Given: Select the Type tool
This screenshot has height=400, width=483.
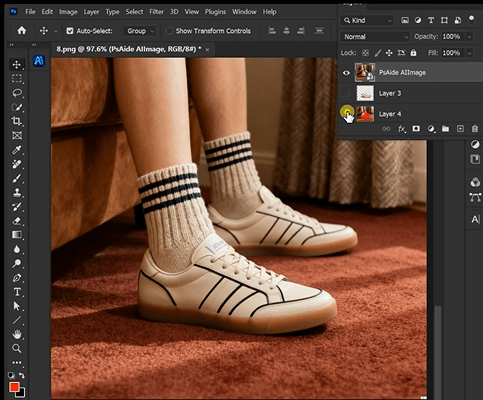Looking at the screenshot, I should click(17, 292).
